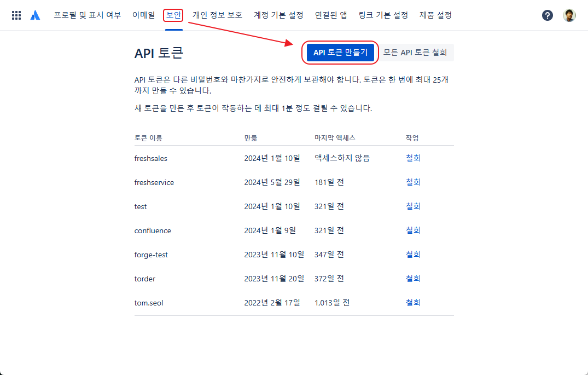Open the user profile avatar
The width and height of the screenshot is (588, 375).
click(x=569, y=15)
